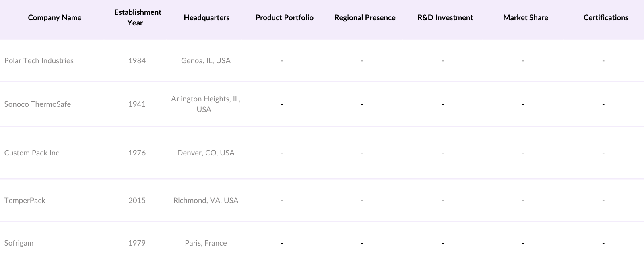Screen dimensions: 644x263
Task: Click Custom Pack Inc. company name
Action: click(33, 153)
